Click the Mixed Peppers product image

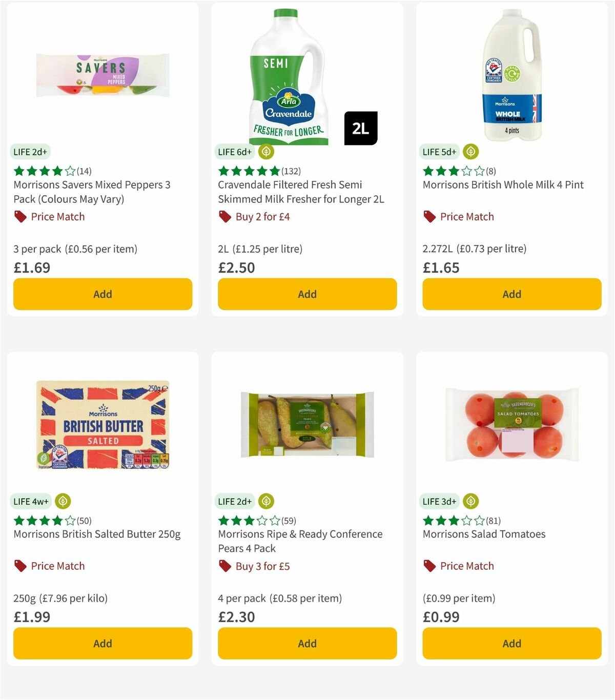(x=102, y=74)
